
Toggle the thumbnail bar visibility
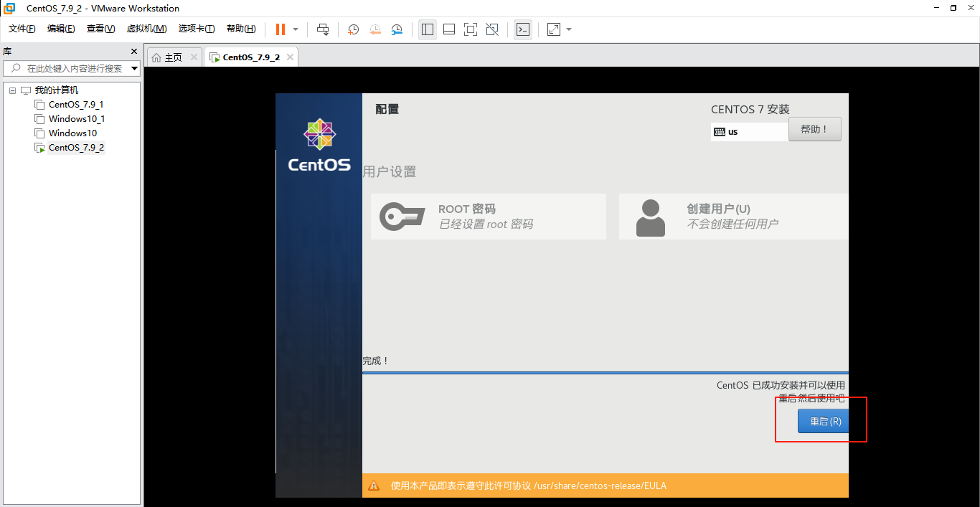pyautogui.click(x=448, y=29)
